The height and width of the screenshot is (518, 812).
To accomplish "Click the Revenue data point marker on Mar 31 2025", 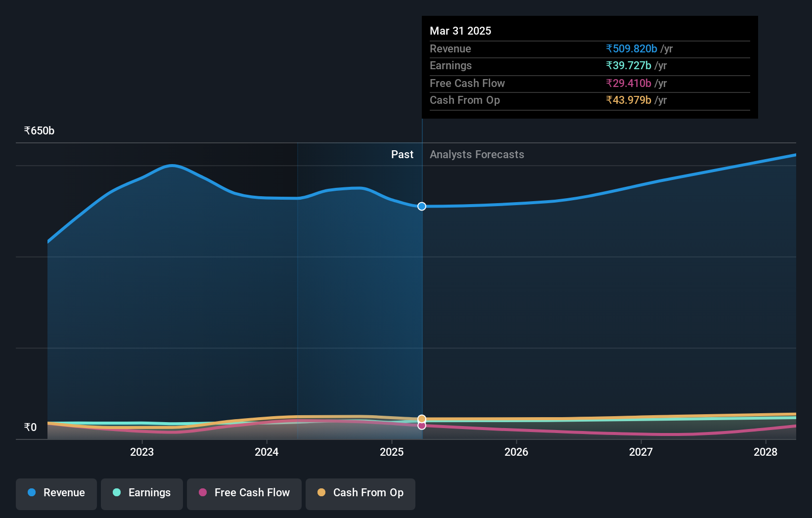I will pos(422,206).
